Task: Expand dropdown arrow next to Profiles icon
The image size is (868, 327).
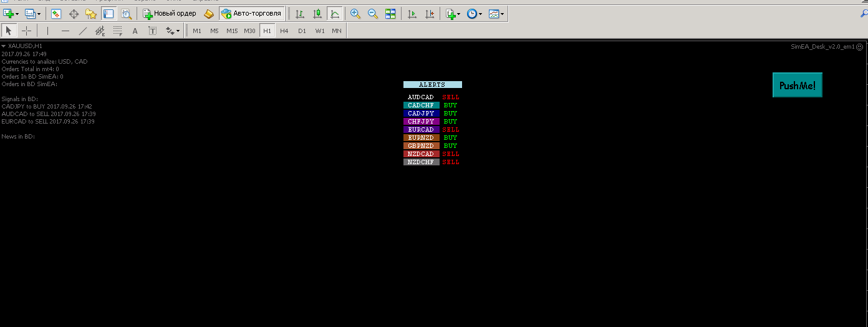Action: [39, 14]
